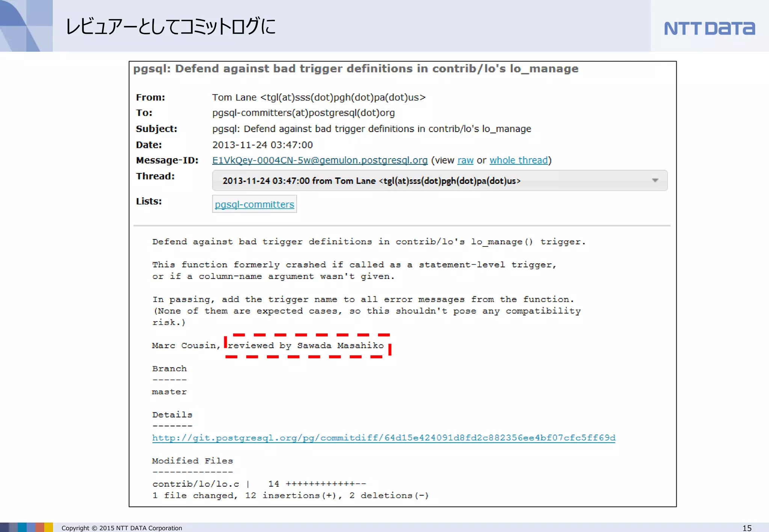Click 'From:' field label
Image resolution: width=769 pixels, height=532 pixels.
[150, 98]
